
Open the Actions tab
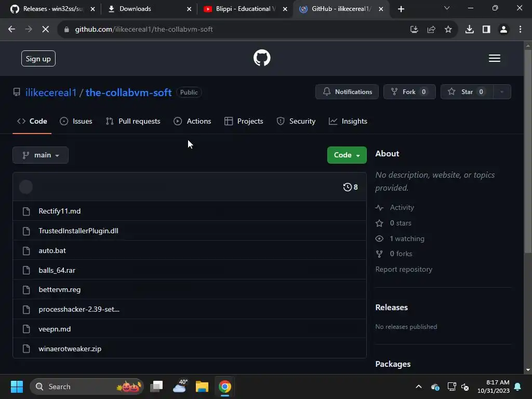pos(192,122)
